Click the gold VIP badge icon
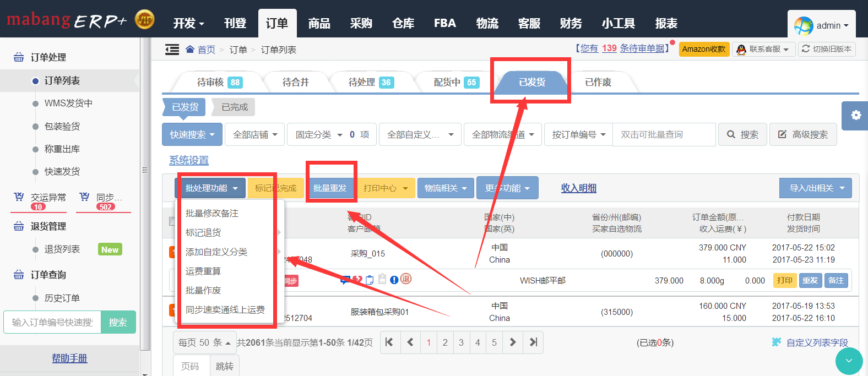868x376 pixels. click(145, 20)
